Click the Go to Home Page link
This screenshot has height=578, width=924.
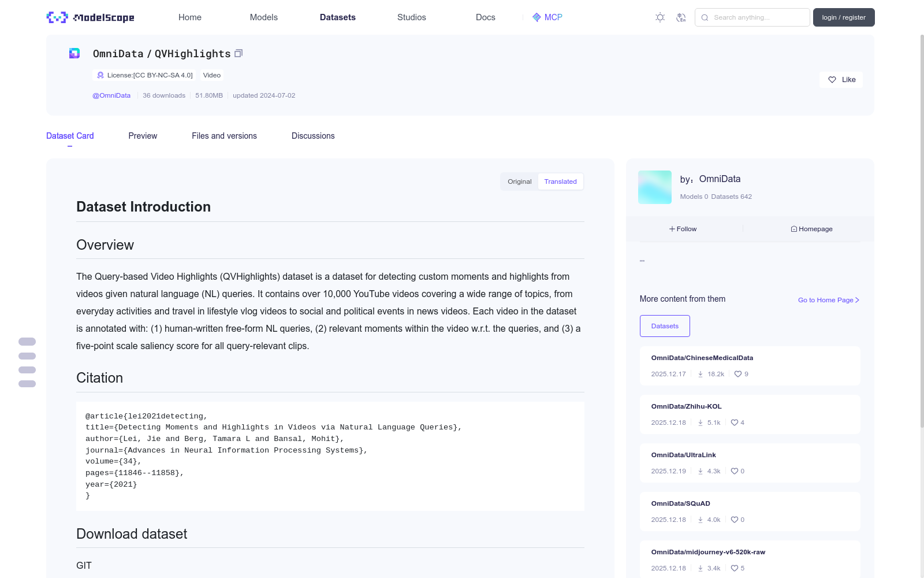point(829,300)
